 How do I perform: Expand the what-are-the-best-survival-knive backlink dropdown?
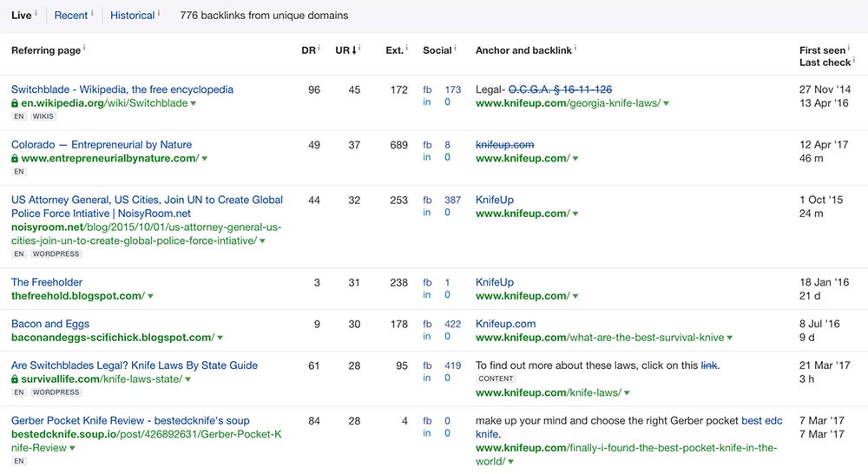point(730,338)
